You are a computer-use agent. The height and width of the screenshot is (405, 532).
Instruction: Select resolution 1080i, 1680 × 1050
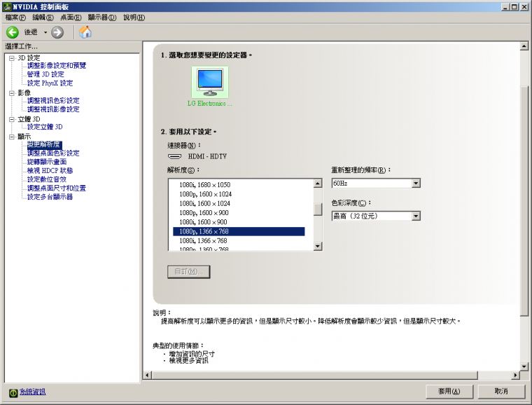pos(239,185)
